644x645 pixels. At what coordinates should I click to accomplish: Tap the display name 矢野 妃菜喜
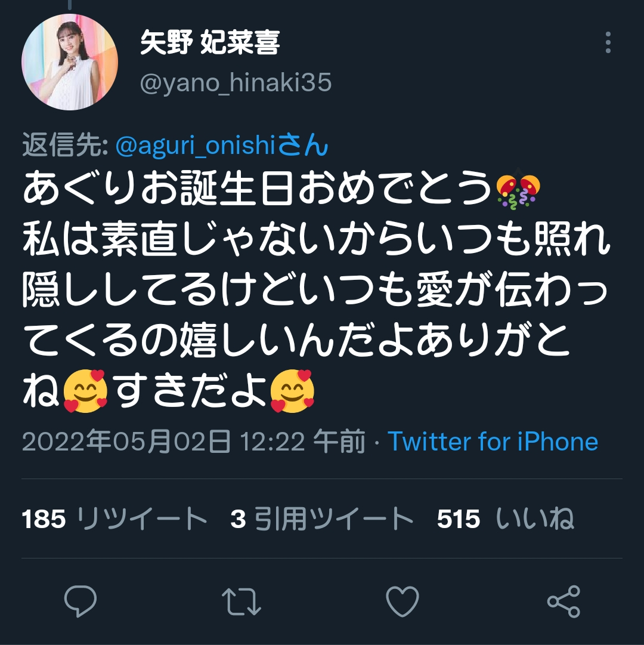tap(210, 42)
